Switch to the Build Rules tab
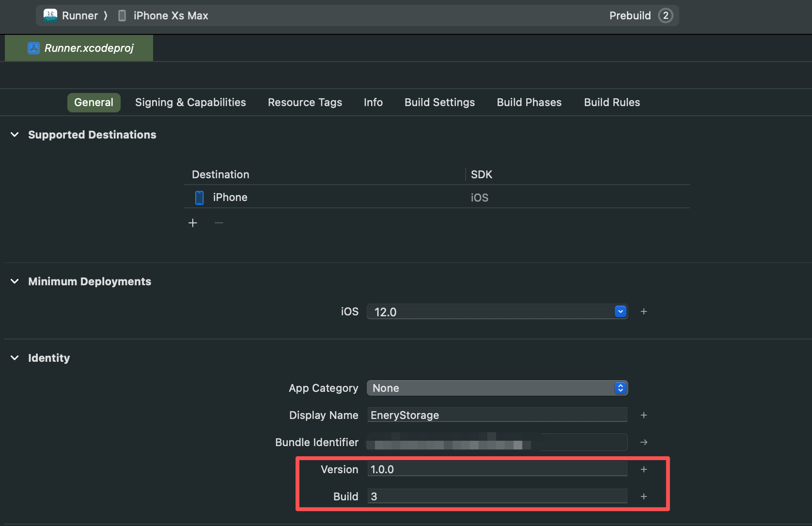 tap(612, 103)
